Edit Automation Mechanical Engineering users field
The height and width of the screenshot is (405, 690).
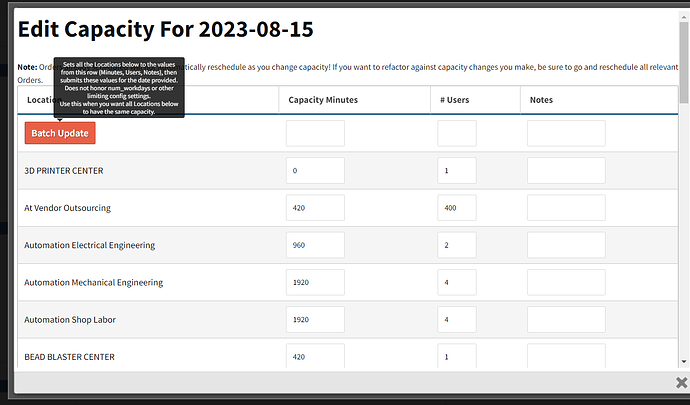[x=457, y=282]
